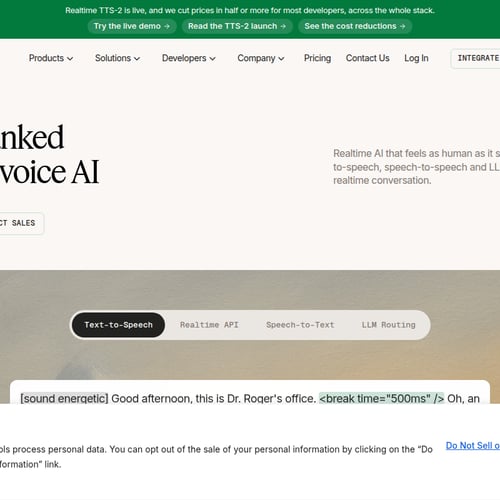Click the break time="500ms" tag
Screen dimensions: 500x500
coord(381,398)
